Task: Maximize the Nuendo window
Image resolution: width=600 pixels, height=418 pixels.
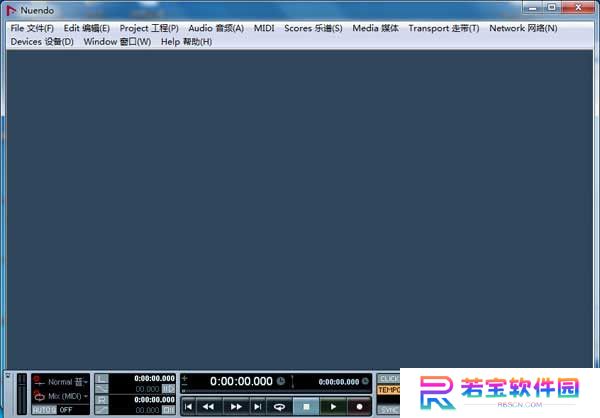Action: (x=551, y=7)
